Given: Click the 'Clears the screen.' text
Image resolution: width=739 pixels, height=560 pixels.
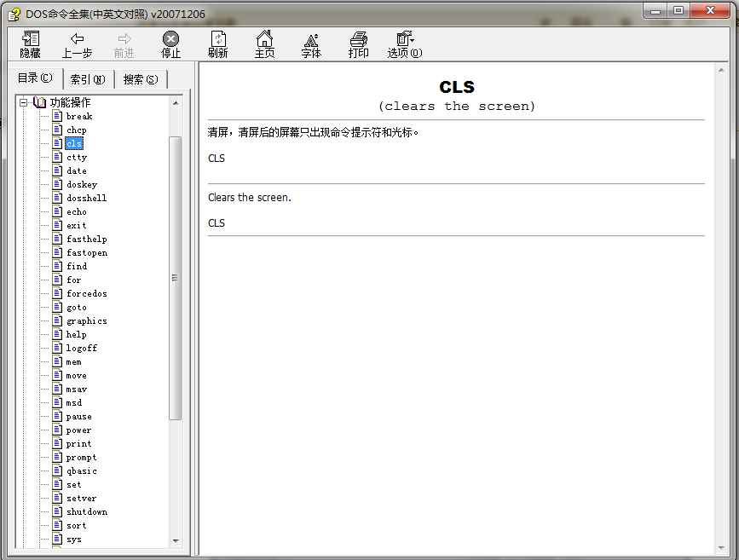Looking at the screenshot, I should pyautogui.click(x=250, y=198).
